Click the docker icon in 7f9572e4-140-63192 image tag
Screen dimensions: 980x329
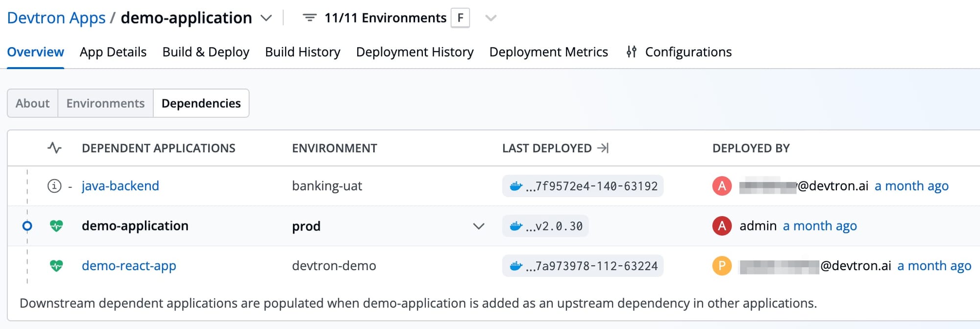pos(516,186)
